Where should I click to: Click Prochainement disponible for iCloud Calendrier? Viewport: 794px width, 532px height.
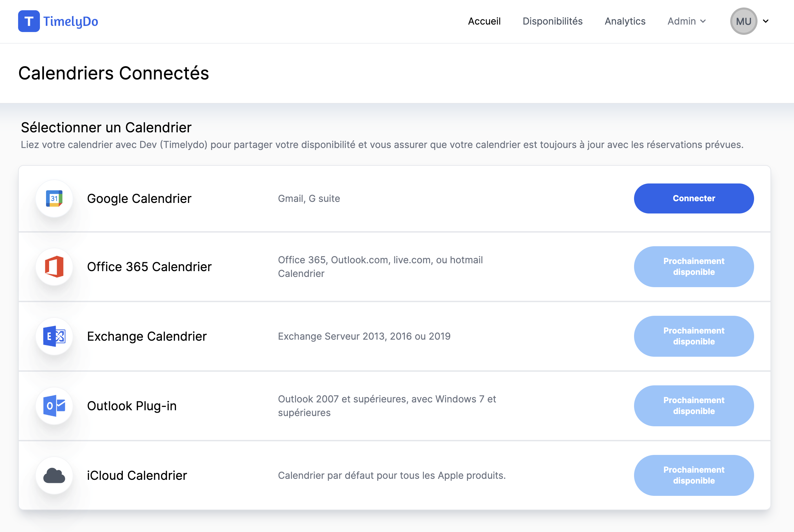point(694,475)
